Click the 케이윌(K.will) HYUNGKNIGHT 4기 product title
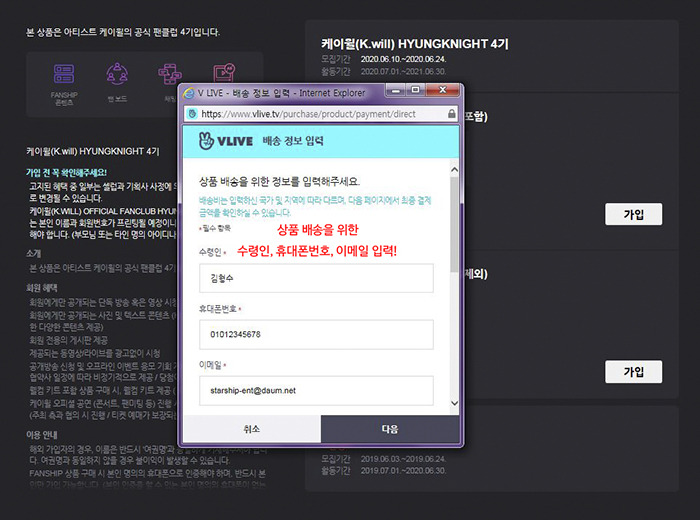The height and width of the screenshot is (520, 700). tap(415, 44)
